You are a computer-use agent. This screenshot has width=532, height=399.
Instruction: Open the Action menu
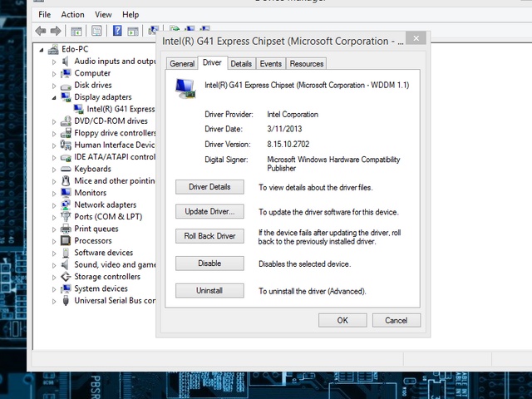(x=72, y=15)
